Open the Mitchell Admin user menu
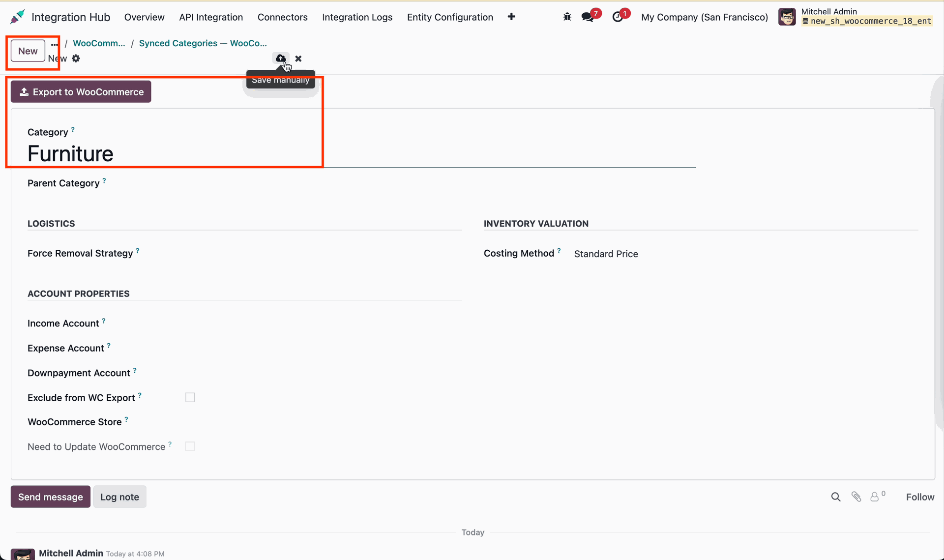Image resolution: width=944 pixels, height=560 pixels. coord(855,17)
